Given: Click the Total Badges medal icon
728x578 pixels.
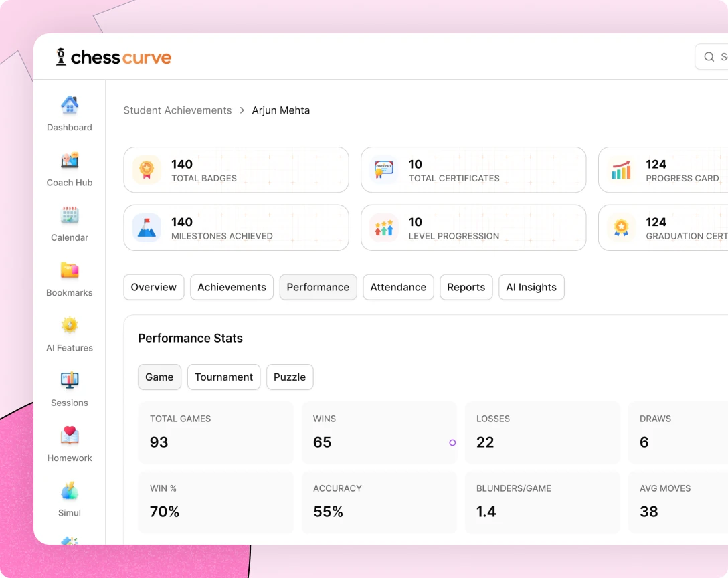Looking at the screenshot, I should [147, 170].
